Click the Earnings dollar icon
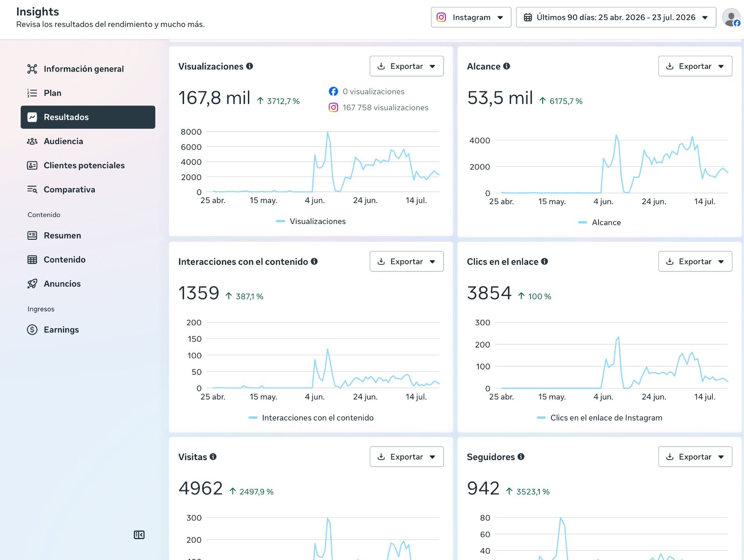This screenshot has width=744, height=560. pyautogui.click(x=32, y=330)
